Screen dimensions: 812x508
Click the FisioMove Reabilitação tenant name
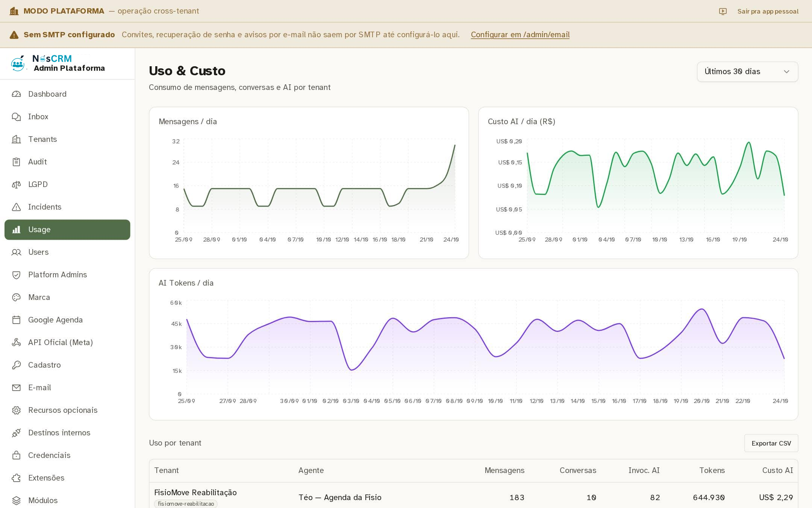tap(195, 493)
